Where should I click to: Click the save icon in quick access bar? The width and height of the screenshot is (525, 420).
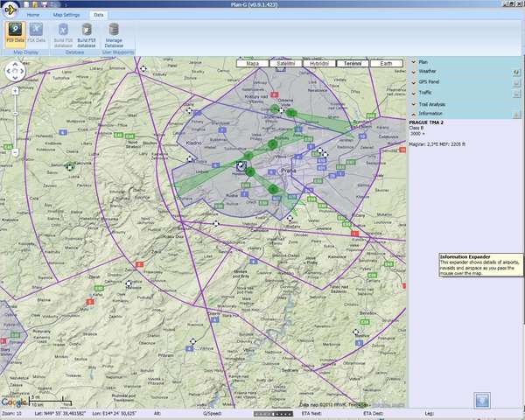tap(44, 4)
